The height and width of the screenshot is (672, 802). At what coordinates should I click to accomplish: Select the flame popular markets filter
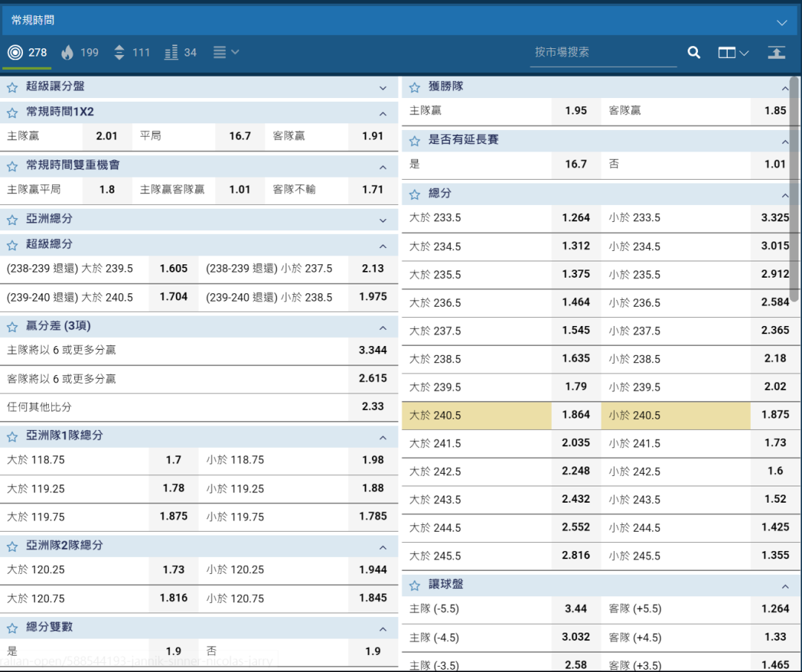(x=80, y=53)
